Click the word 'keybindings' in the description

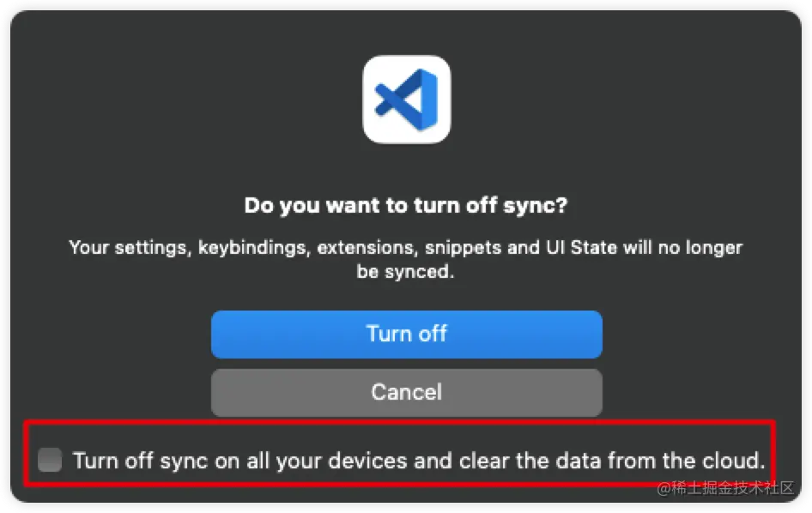(x=254, y=249)
